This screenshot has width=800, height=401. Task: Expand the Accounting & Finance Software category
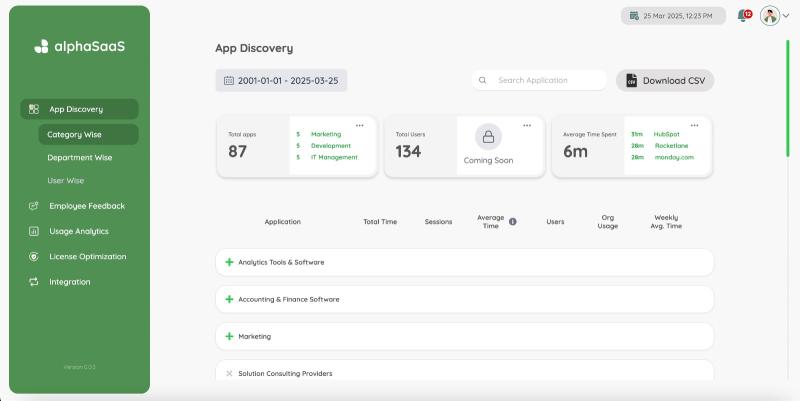pos(230,299)
